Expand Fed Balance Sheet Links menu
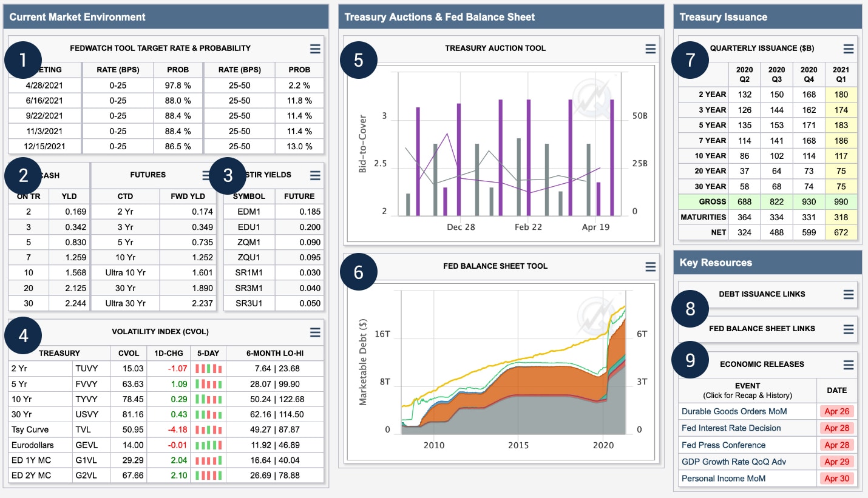 pyautogui.click(x=849, y=329)
